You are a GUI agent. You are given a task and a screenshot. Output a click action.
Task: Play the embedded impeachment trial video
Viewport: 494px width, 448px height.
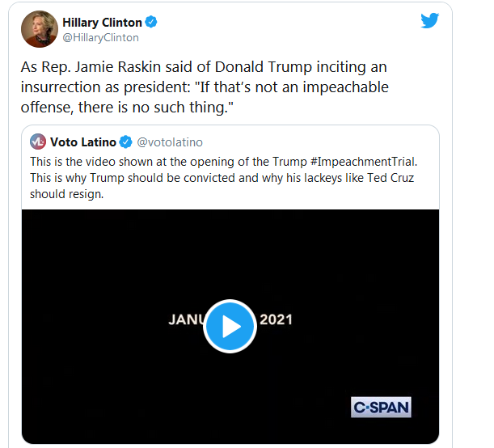pos(230,325)
